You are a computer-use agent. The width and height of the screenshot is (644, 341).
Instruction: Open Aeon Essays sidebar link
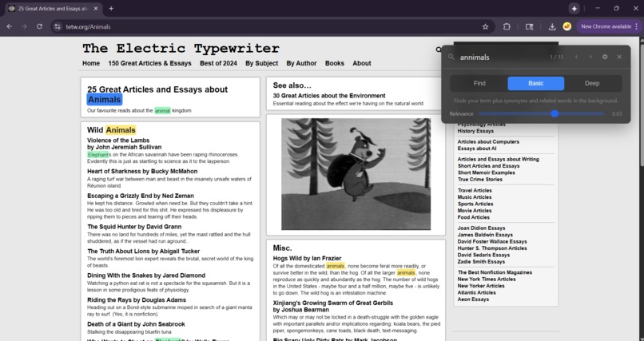[473, 299]
